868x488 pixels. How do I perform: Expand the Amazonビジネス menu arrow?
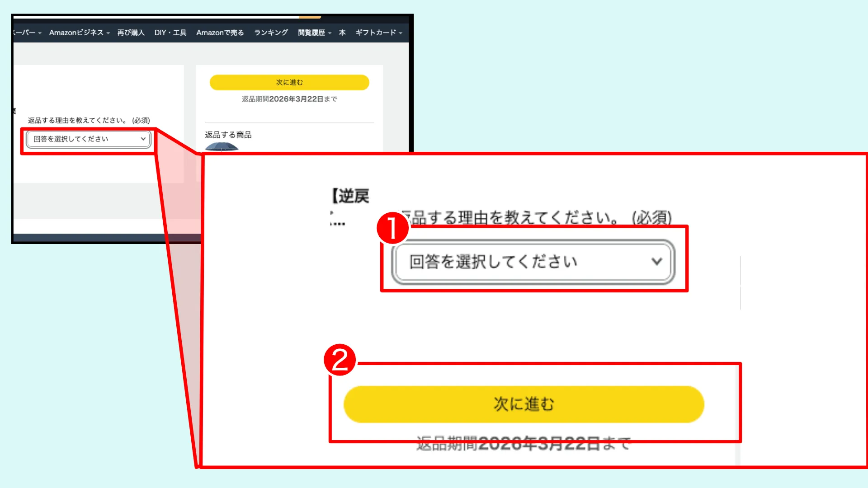pos(108,33)
